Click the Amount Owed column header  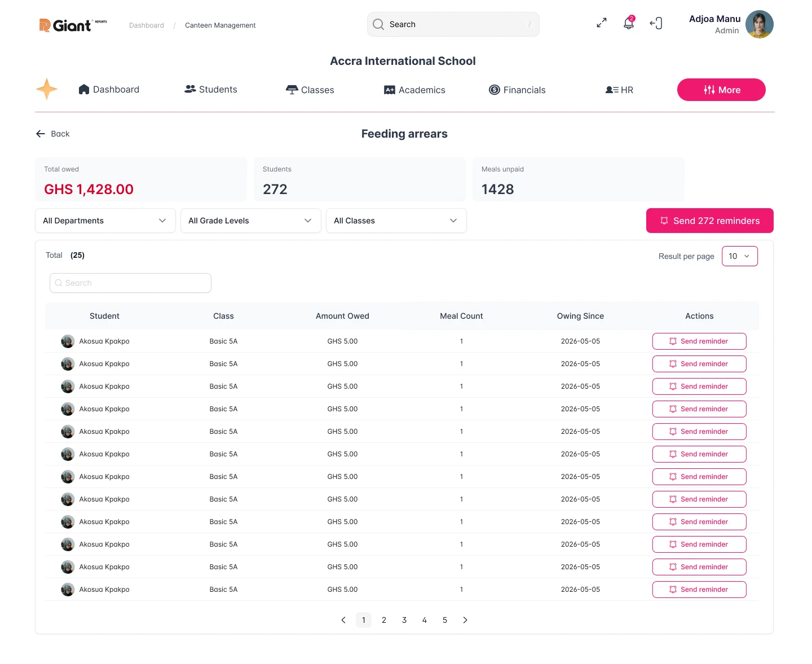[342, 316]
